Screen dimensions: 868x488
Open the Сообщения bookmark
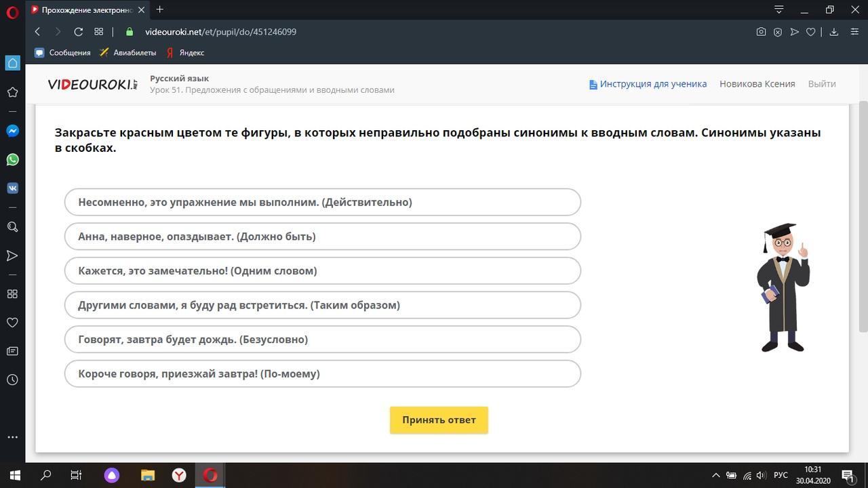point(62,52)
